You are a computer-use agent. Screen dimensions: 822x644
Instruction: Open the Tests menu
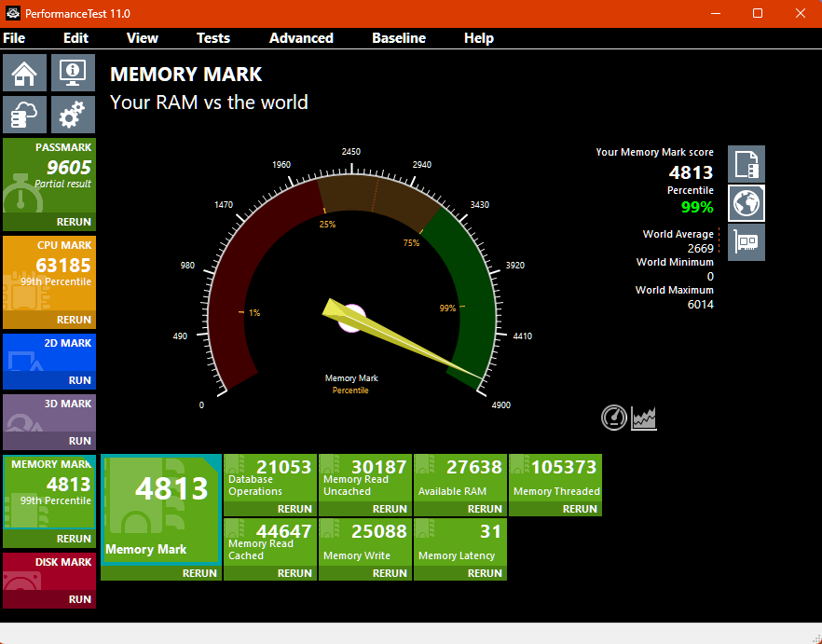click(213, 38)
